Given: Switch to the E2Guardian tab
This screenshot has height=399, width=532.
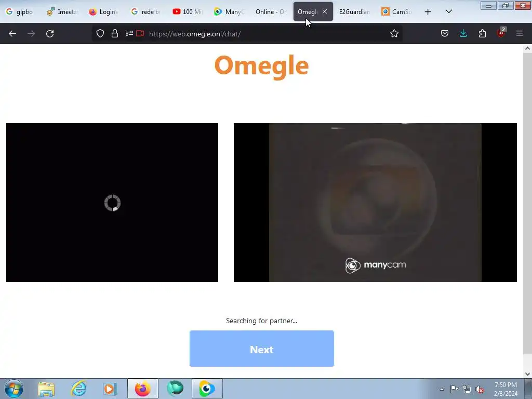Looking at the screenshot, I should tap(354, 12).
